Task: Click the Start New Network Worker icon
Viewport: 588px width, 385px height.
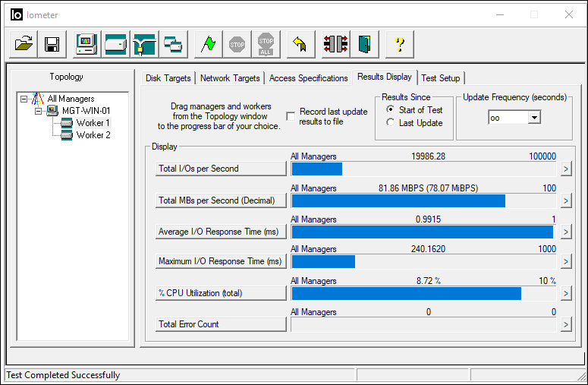Action: point(144,44)
